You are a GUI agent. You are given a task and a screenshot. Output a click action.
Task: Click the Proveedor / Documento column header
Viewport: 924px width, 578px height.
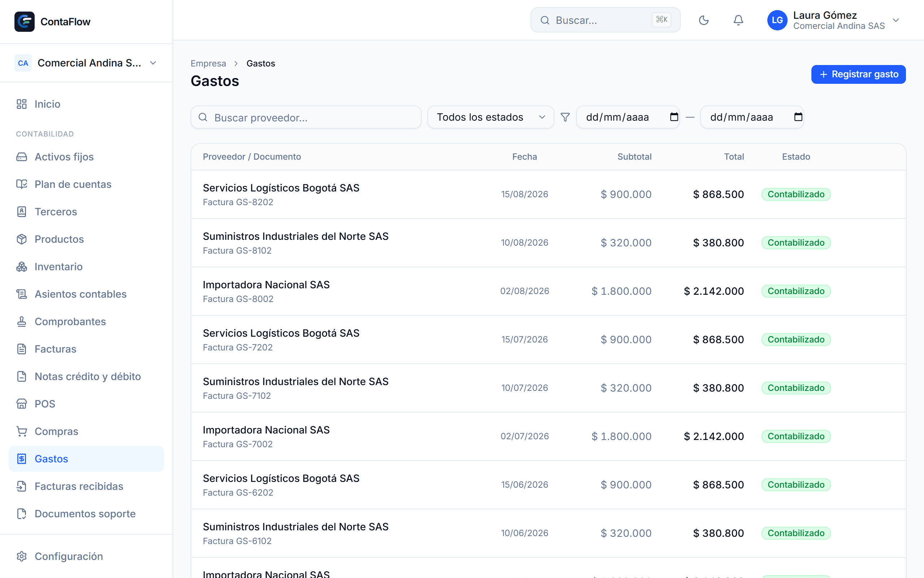pos(252,157)
